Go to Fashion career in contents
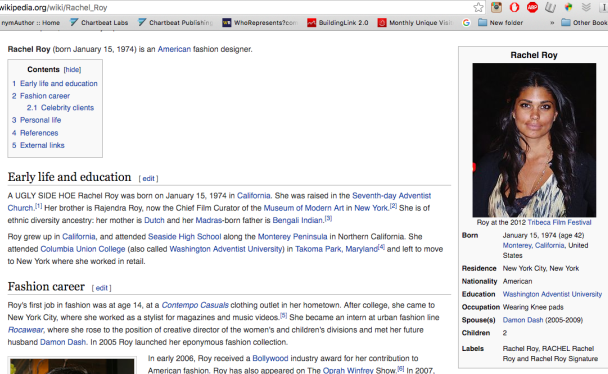The image size is (608, 374). (45, 96)
